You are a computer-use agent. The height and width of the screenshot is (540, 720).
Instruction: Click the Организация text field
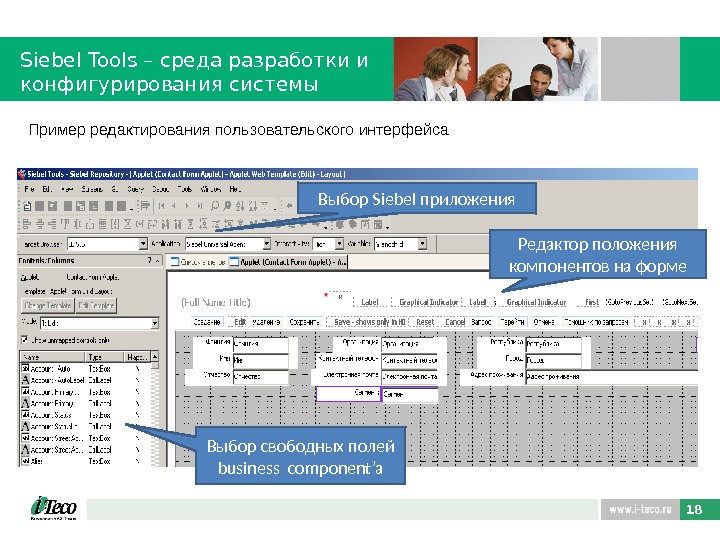410,344
